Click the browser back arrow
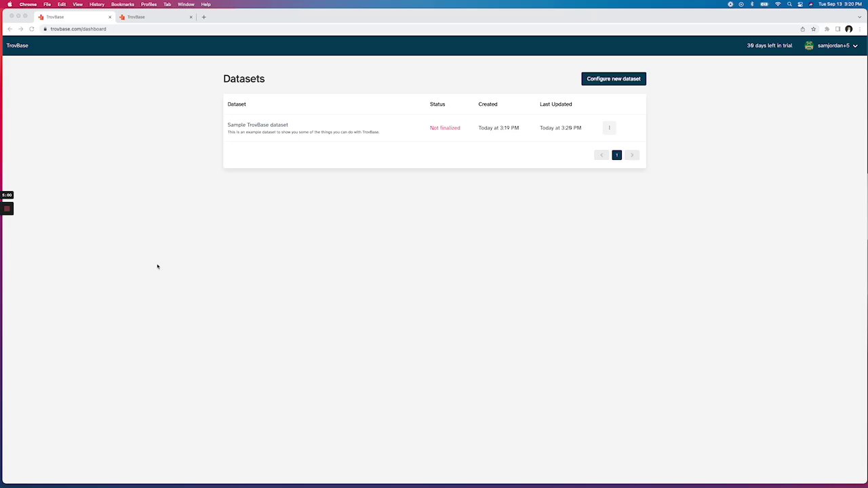 (x=9, y=29)
